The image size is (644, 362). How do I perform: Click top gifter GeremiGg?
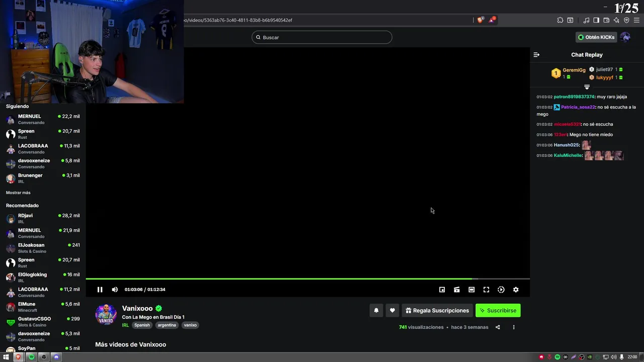pos(574,70)
